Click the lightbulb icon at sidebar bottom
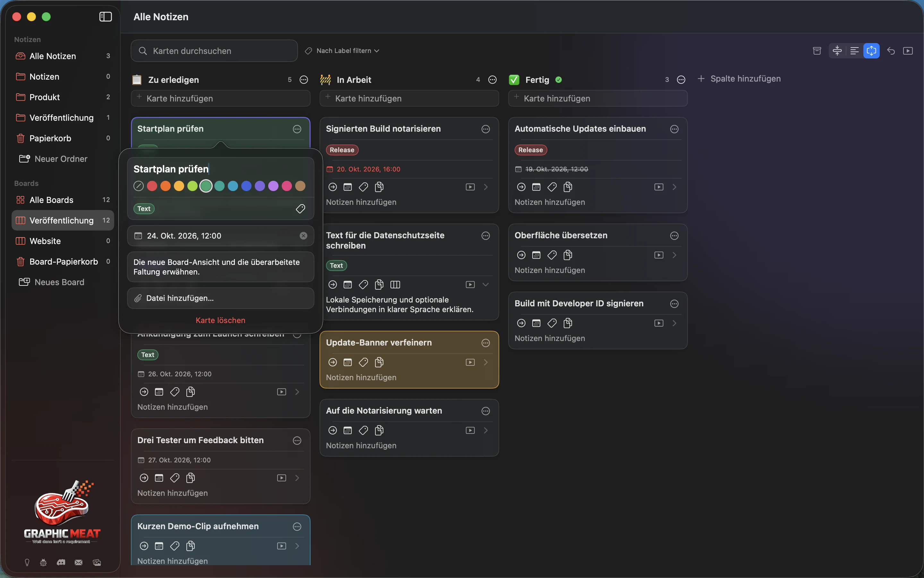 pos(27,562)
